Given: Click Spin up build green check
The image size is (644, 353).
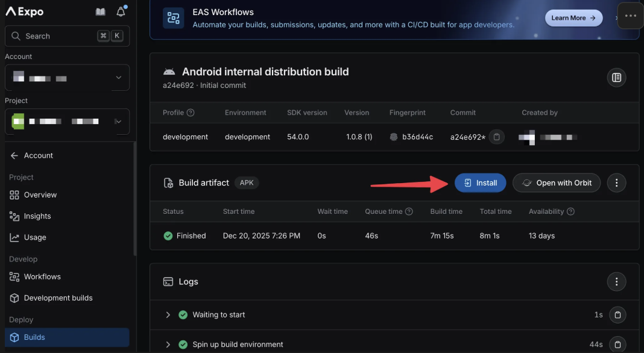Looking at the screenshot, I should [183, 345].
